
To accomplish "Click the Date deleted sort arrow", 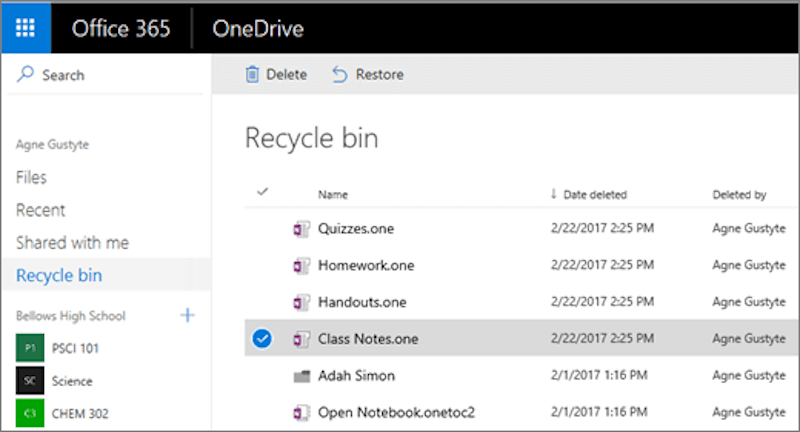I will tap(554, 194).
